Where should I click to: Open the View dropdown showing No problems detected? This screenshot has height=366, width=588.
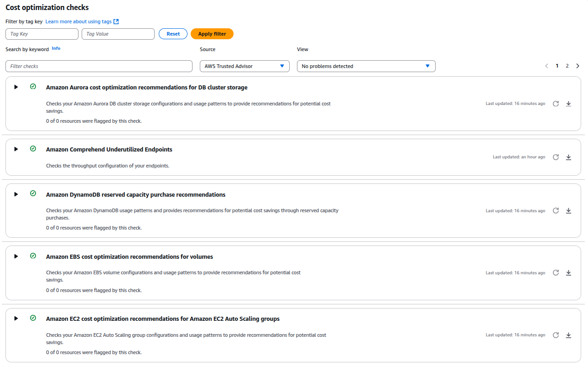366,66
